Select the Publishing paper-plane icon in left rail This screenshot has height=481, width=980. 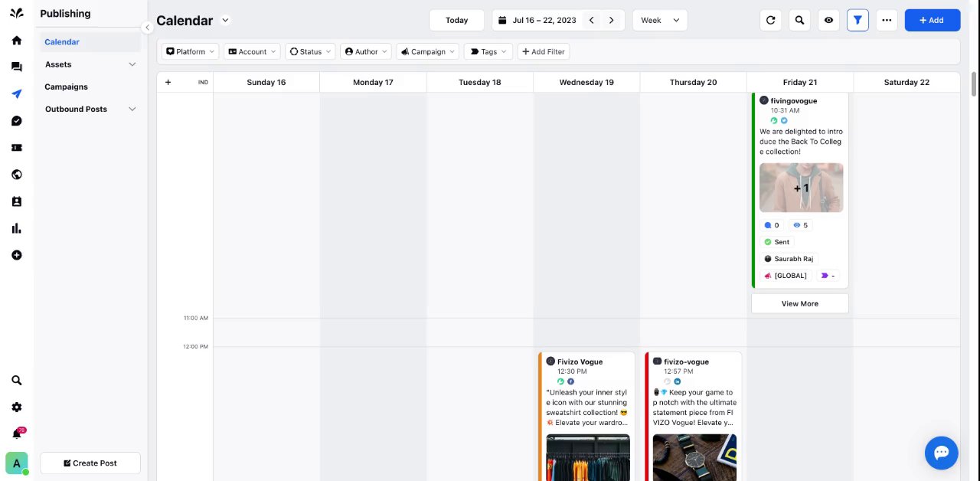pos(17,94)
